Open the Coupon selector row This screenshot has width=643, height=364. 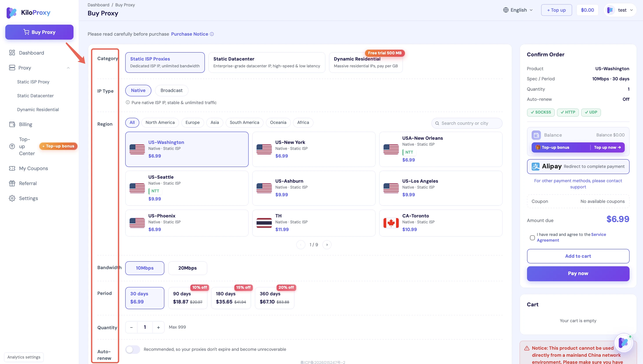[578, 202]
